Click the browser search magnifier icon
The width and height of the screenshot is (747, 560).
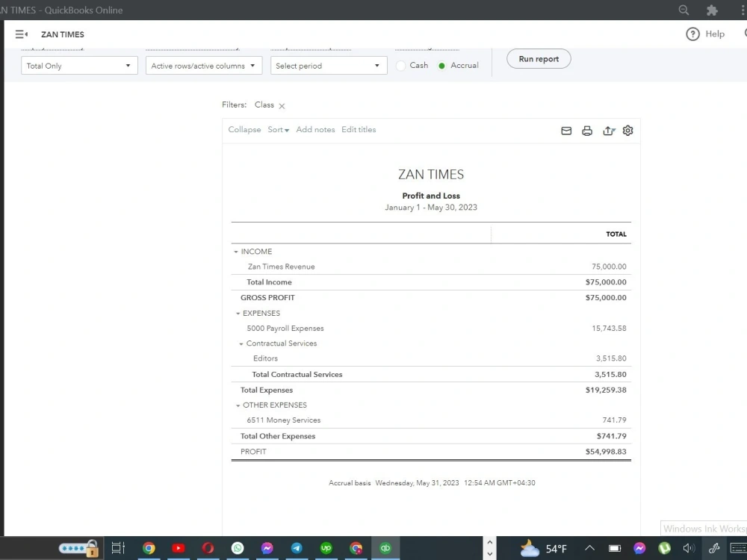(684, 10)
